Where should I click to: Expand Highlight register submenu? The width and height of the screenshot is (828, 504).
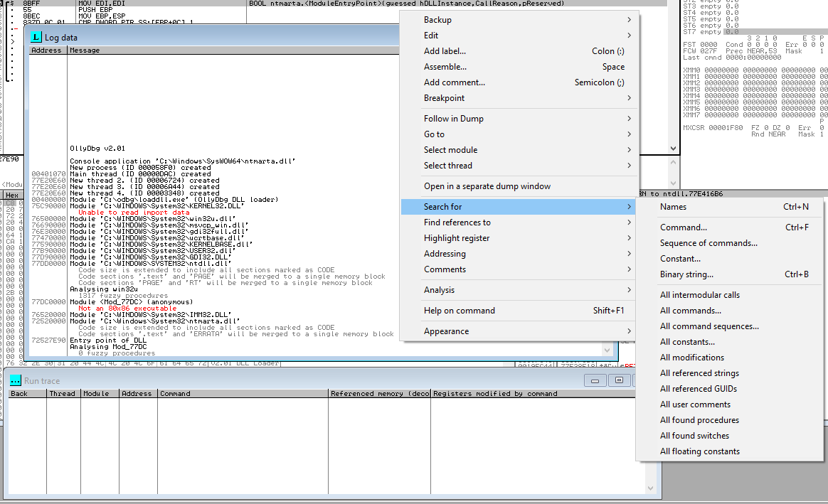(x=519, y=238)
